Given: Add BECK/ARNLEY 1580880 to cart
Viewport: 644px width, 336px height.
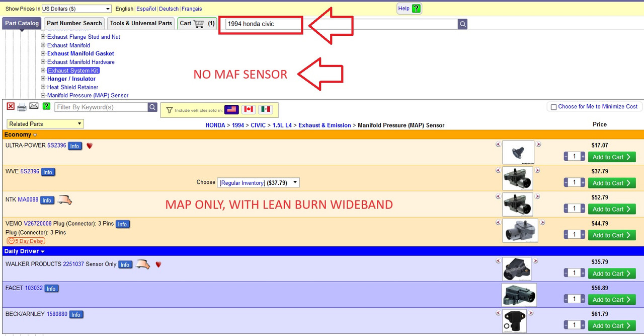Looking at the screenshot, I should pyautogui.click(x=612, y=325).
